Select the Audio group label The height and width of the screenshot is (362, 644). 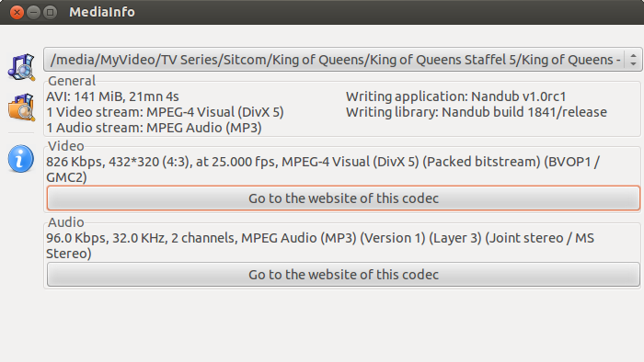pyautogui.click(x=66, y=222)
